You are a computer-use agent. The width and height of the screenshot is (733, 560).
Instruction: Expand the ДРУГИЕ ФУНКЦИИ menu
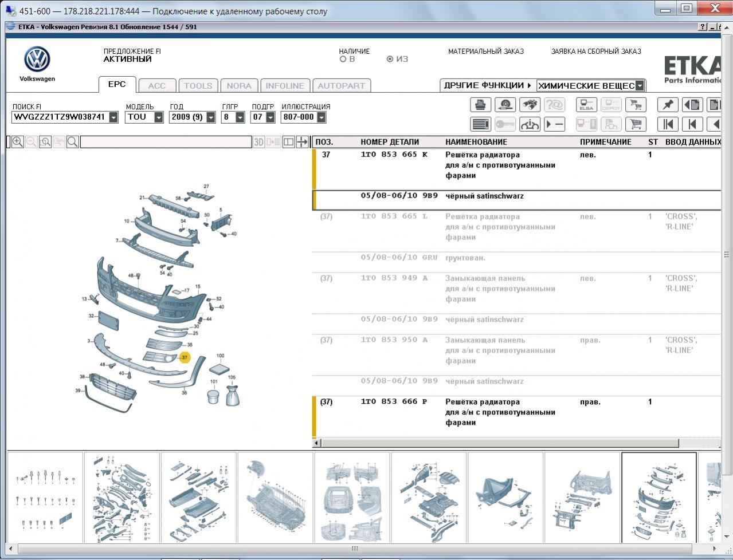click(488, 85)
